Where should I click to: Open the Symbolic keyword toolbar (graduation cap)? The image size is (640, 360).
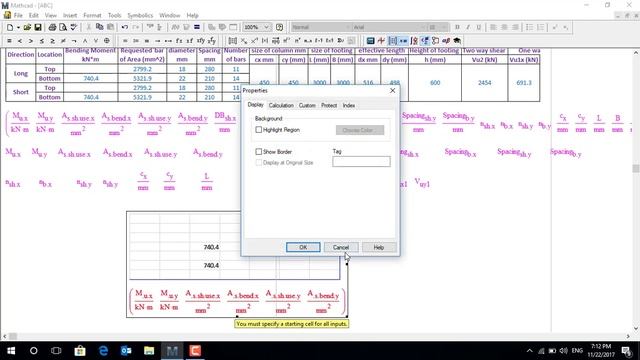[457, 41]
